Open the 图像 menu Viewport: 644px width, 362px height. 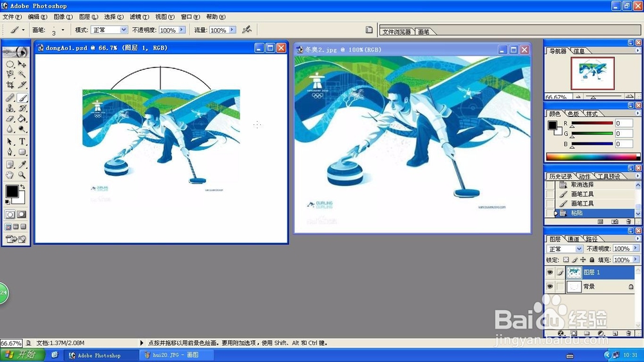pyautogui.click(x=63, y=17)
